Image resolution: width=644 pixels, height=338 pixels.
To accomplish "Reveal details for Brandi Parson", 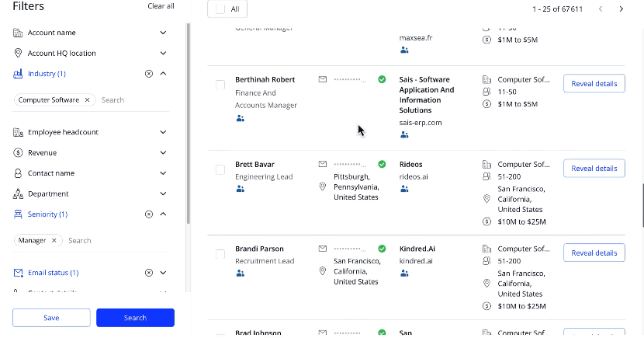I will point(594,253).
